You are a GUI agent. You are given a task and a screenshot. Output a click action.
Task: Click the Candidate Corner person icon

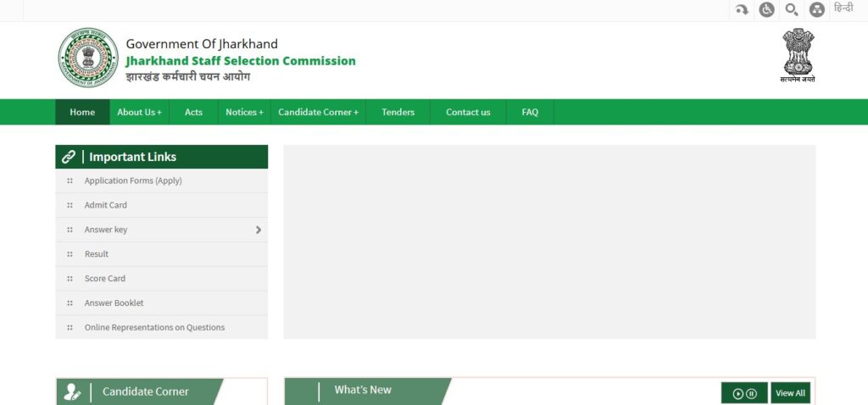[x=72, y=391]
